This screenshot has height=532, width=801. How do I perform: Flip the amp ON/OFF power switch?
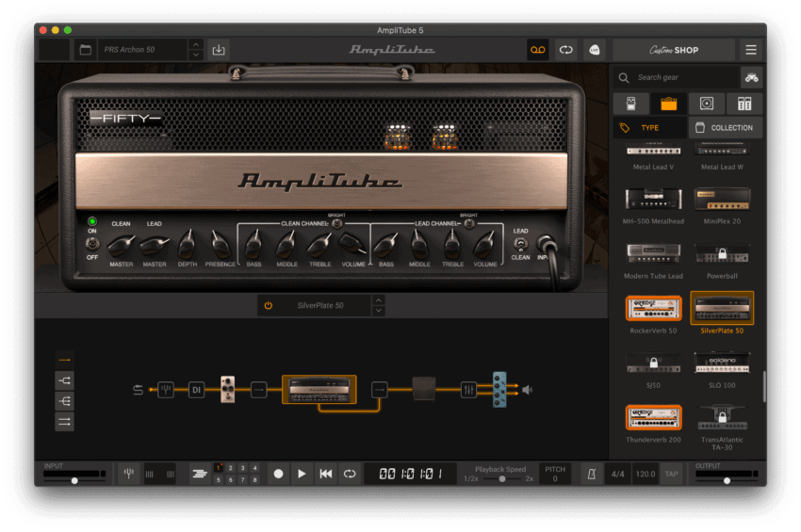pos(92,244)
